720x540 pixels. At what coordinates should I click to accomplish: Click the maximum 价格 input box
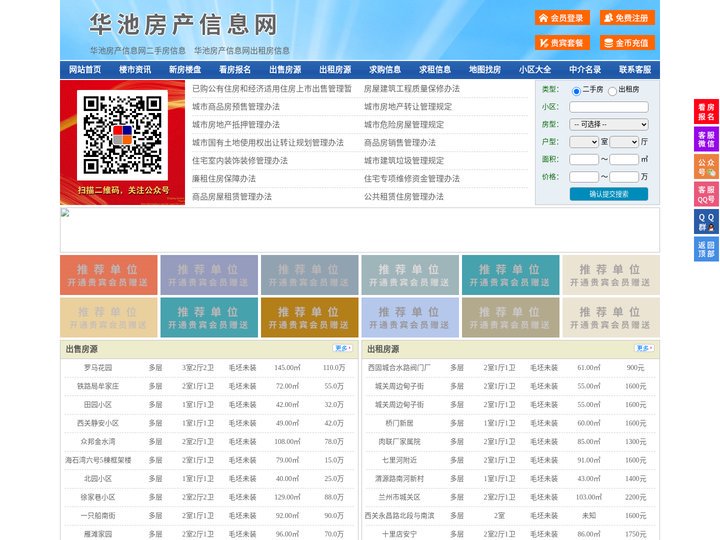[624, 177]
